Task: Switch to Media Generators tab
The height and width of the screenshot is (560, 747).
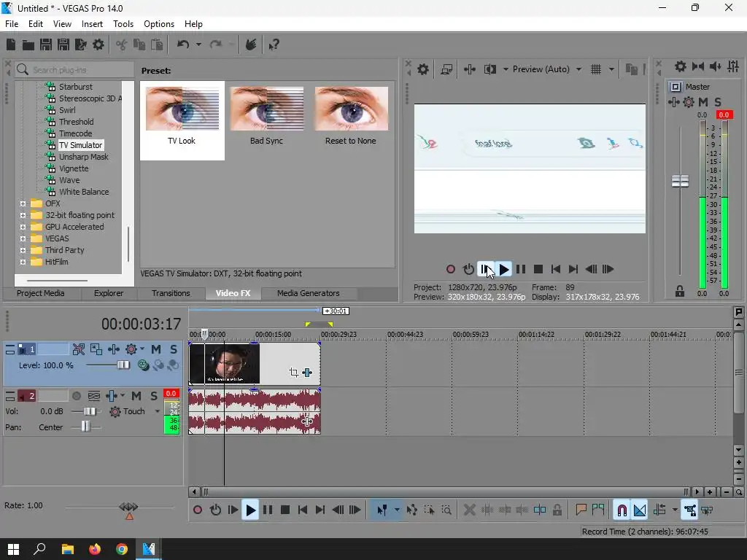Action: coord(309,293)
